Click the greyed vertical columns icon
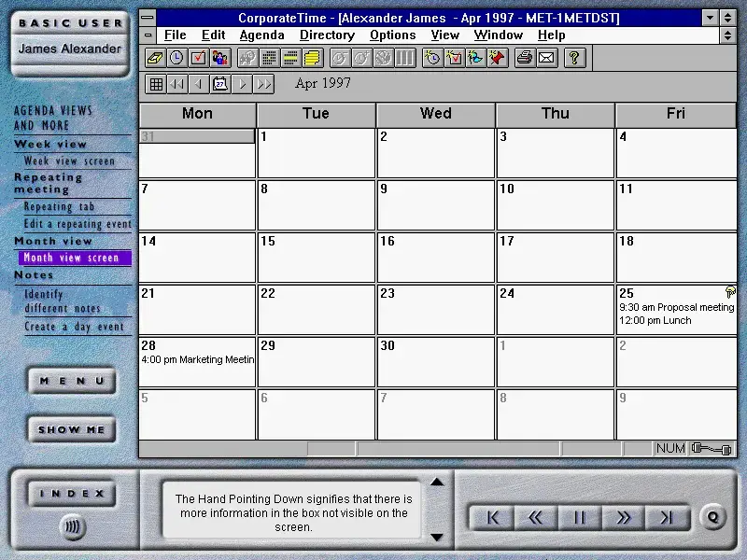747x560 pixels. click(x=405, y=58)
